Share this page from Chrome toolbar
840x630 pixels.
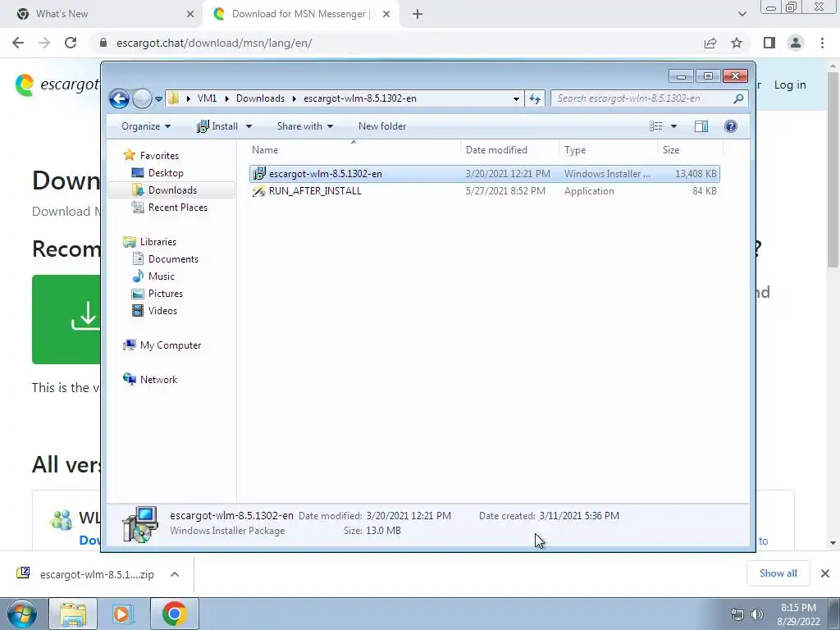coord(710,43)
